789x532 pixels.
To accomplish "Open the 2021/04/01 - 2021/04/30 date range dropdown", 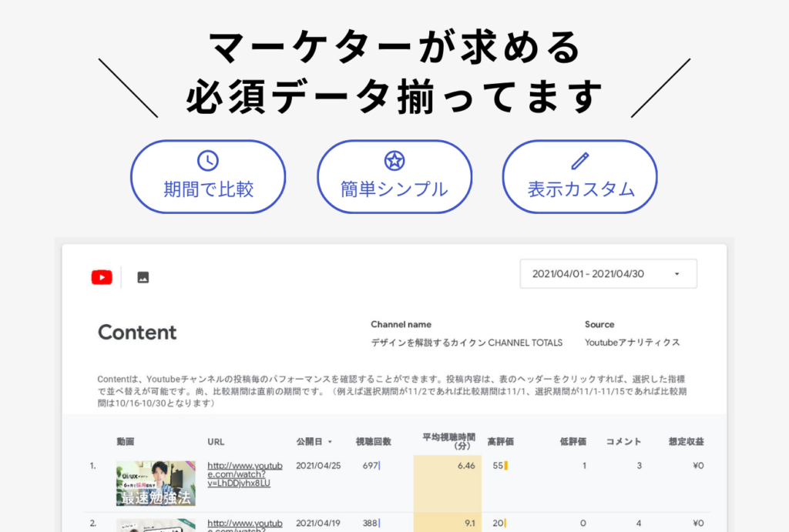I will pos(609,273).
